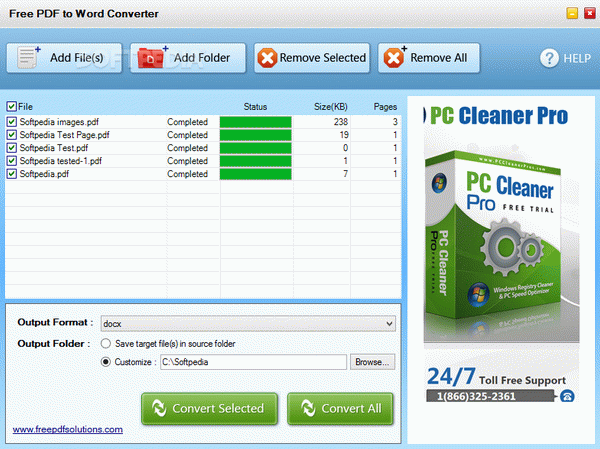Toggle the File select-all checkbox
The width and height of the screenshot is (600, 449).
(11, 106)
